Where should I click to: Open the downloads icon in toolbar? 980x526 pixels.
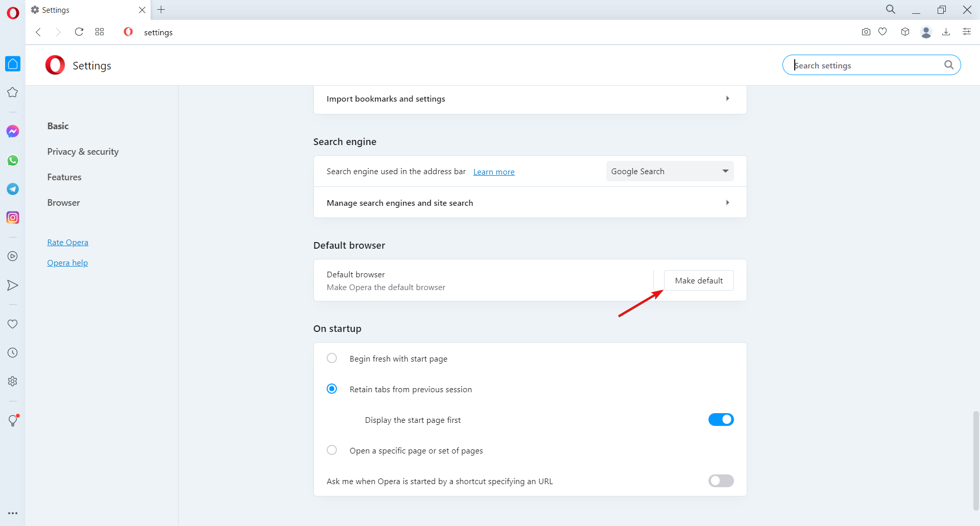click(x=946, y=32)
